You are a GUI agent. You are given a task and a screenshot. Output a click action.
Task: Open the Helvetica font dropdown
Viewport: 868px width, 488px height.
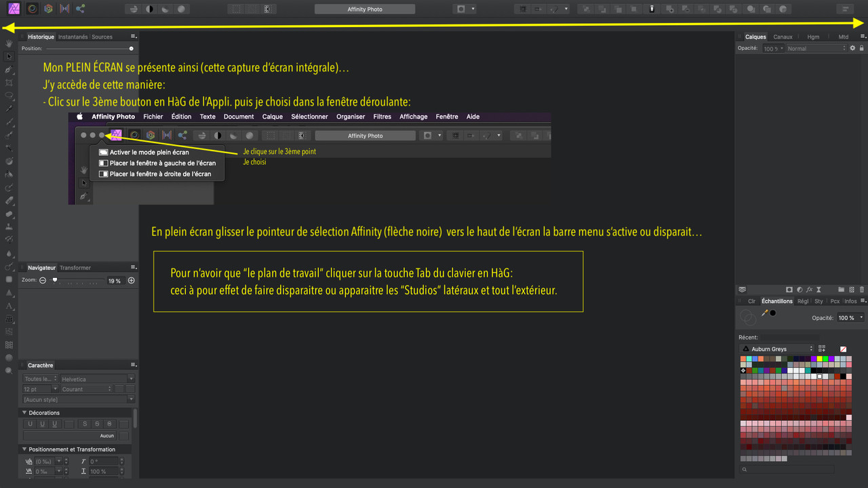click(x=98, y=379)
